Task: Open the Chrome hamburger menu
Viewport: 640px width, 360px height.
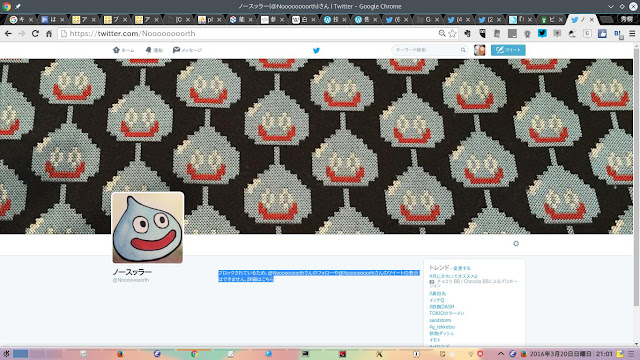Action: click(632, 33)
